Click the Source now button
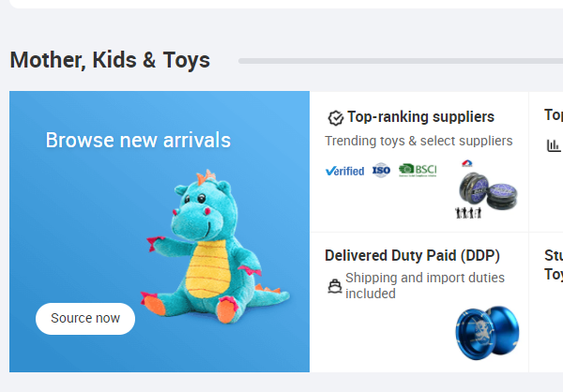 [85, 318]
